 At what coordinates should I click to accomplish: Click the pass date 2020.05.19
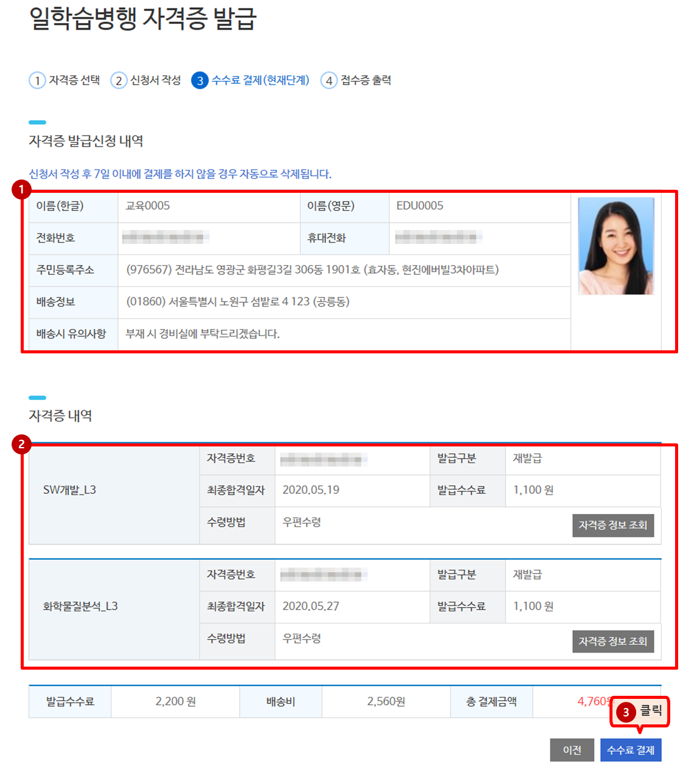point(311,490)
